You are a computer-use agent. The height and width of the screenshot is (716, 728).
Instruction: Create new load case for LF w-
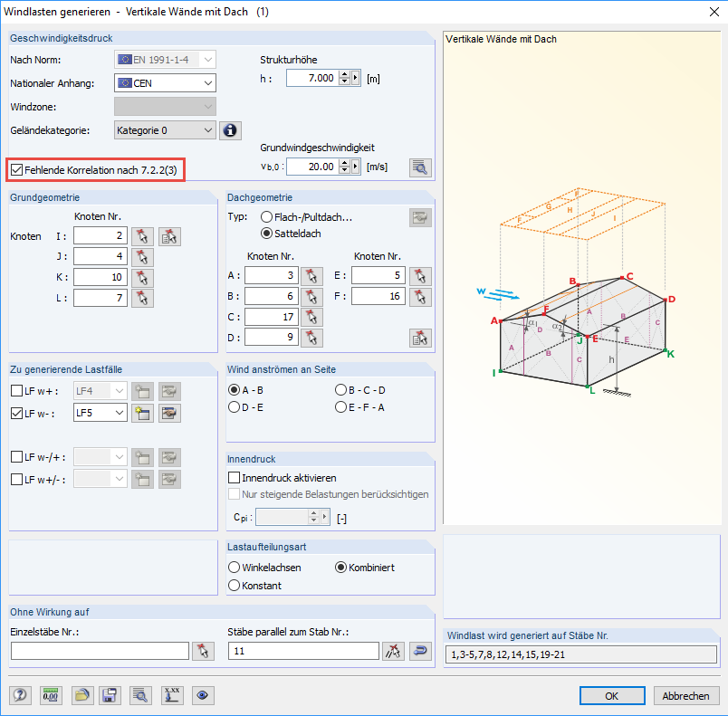tap(142, 413)
